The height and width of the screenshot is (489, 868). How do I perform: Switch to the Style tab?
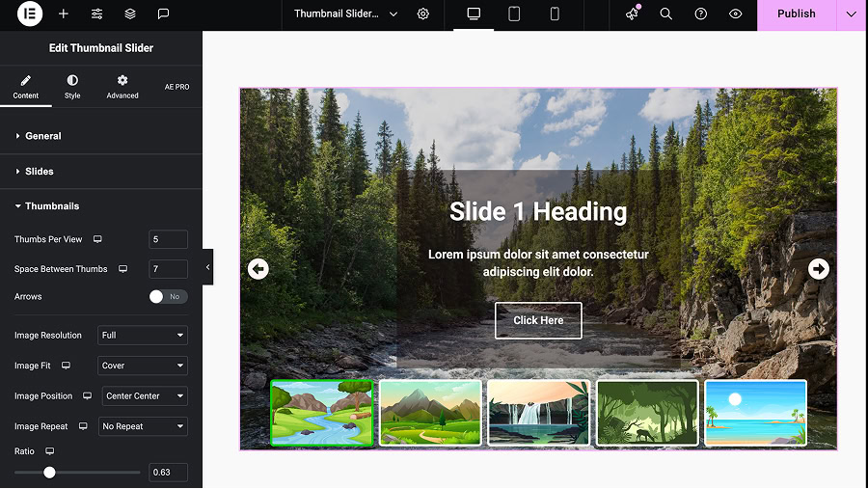(72, 88)
